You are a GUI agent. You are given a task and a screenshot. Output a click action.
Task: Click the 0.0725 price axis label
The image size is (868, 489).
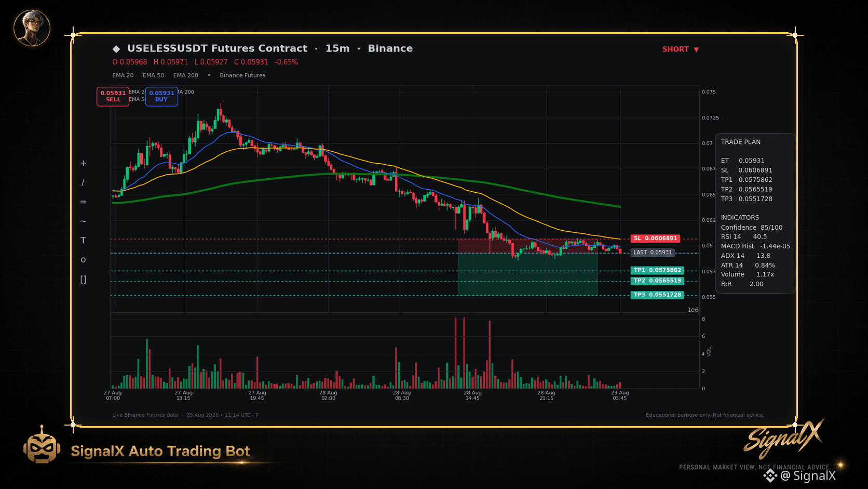pos(710,118)
